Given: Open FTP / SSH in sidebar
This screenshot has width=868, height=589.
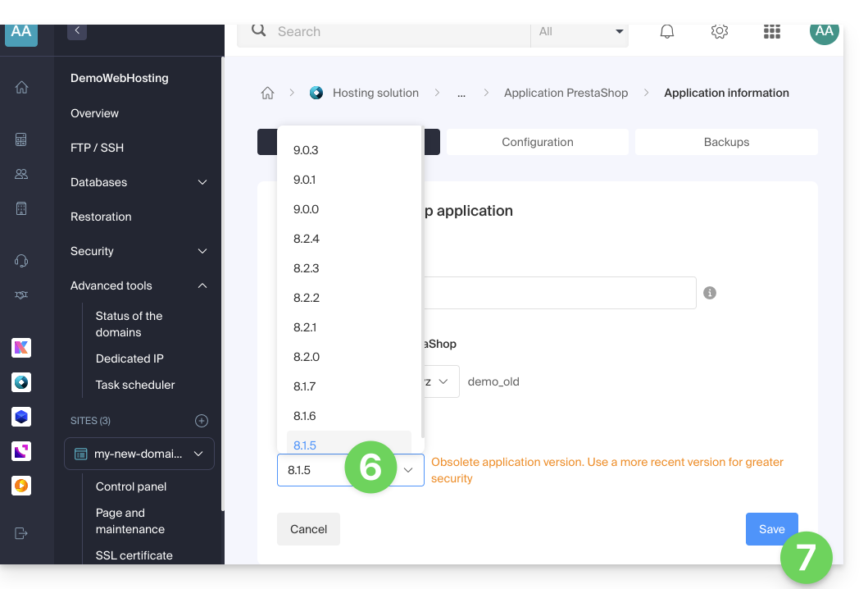Looking at the screenshot, I should 98,148.
